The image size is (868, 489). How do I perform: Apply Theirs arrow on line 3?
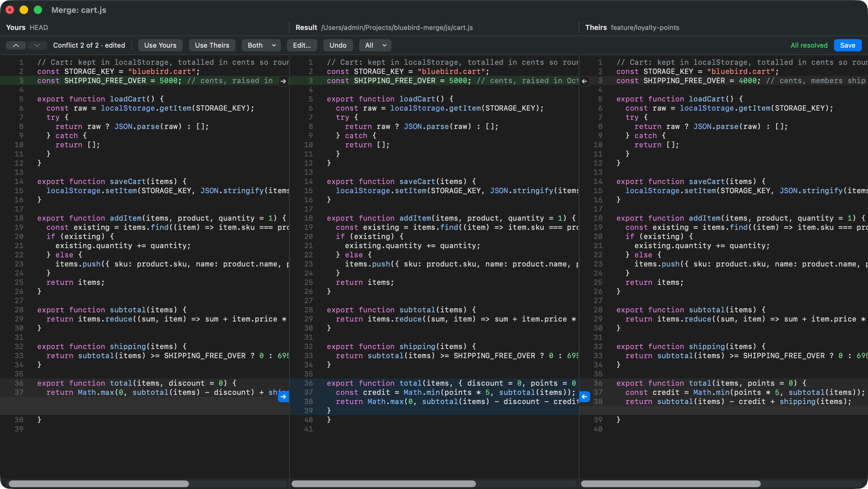(x=585, y=81)
